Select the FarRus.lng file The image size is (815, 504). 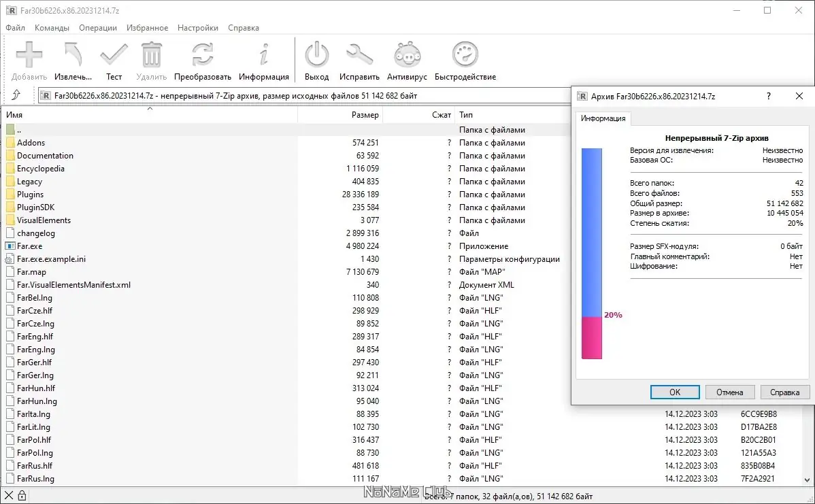click(35, 479)
